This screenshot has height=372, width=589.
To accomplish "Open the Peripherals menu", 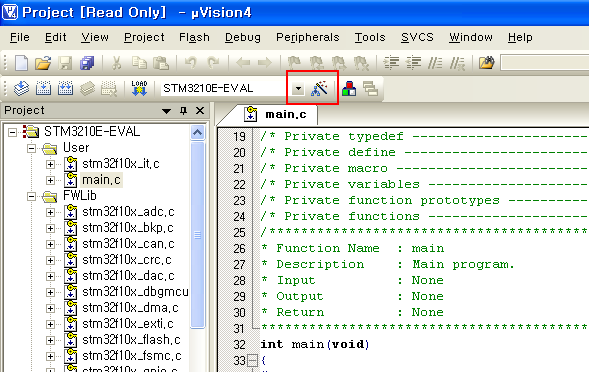I will point(308,37).
